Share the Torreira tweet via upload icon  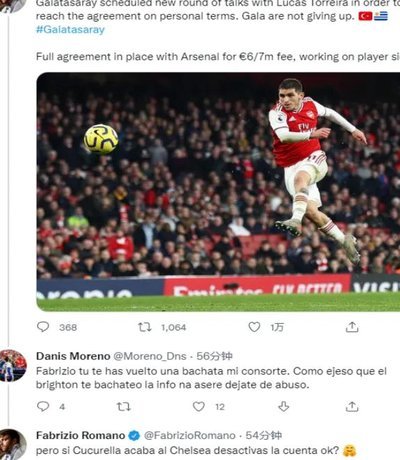pos(352,327)
